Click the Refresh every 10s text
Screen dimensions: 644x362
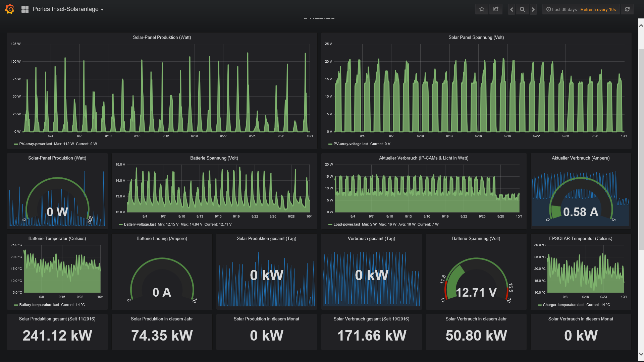(x=598, y=9)
